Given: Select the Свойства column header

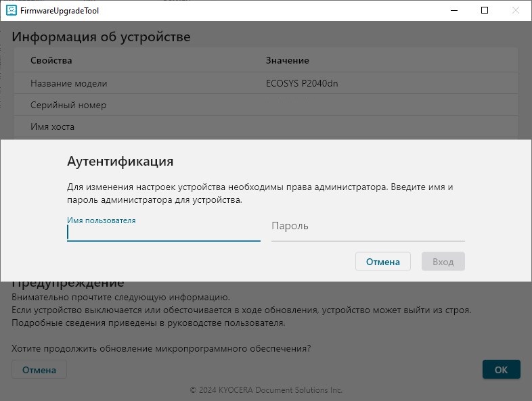Looking at the screenshot, I should (x=51, y=61).
